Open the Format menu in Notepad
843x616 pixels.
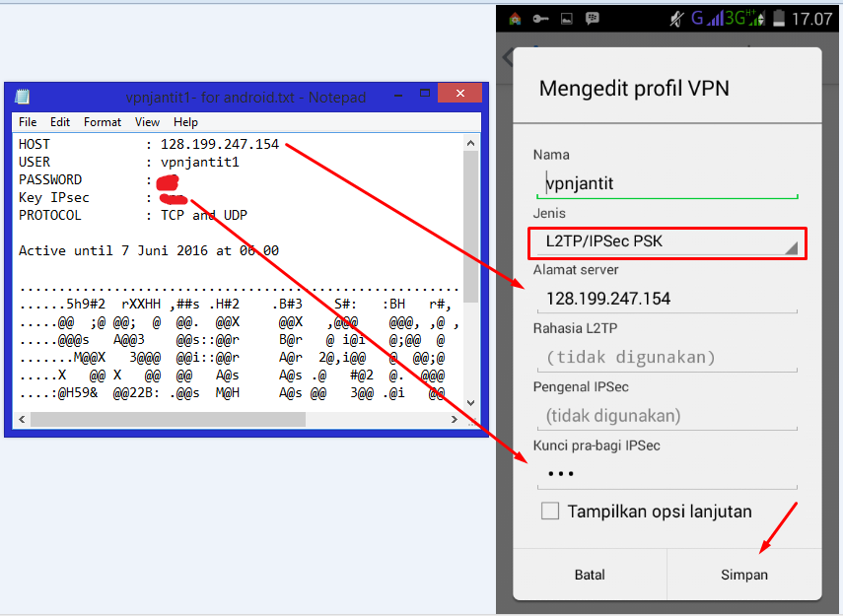103,122
